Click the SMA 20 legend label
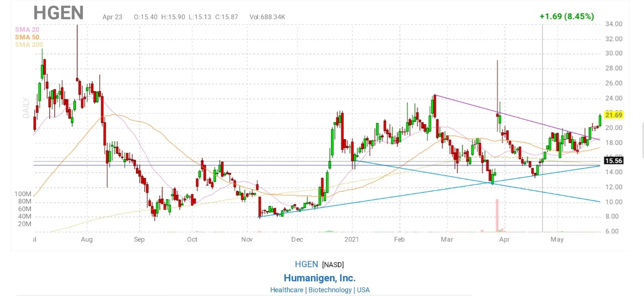Viewport: 644px width, 296px height. click(x=27, y=30)
